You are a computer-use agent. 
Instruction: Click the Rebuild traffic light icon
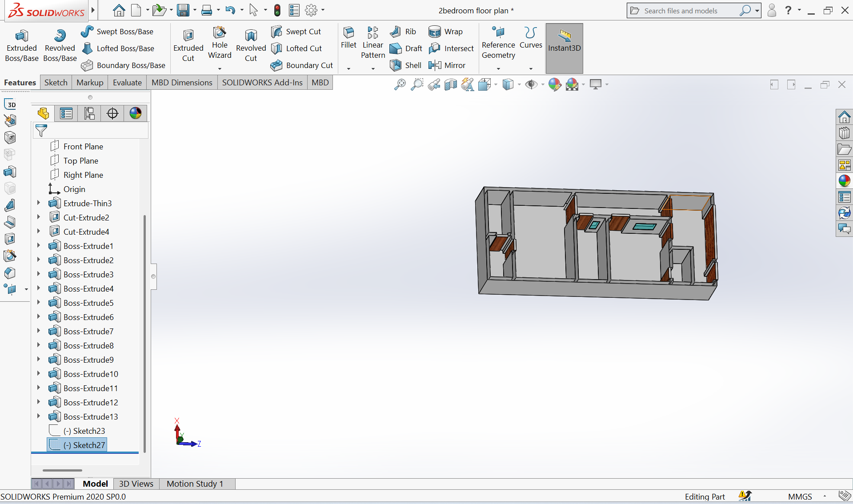click(x=277, y=10)
